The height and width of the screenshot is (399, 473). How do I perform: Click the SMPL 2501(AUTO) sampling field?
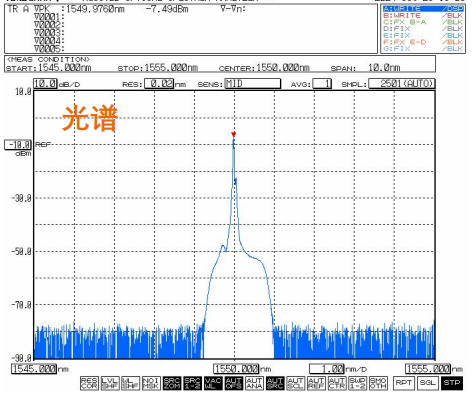pyautogui.click(x=402, y=83)
